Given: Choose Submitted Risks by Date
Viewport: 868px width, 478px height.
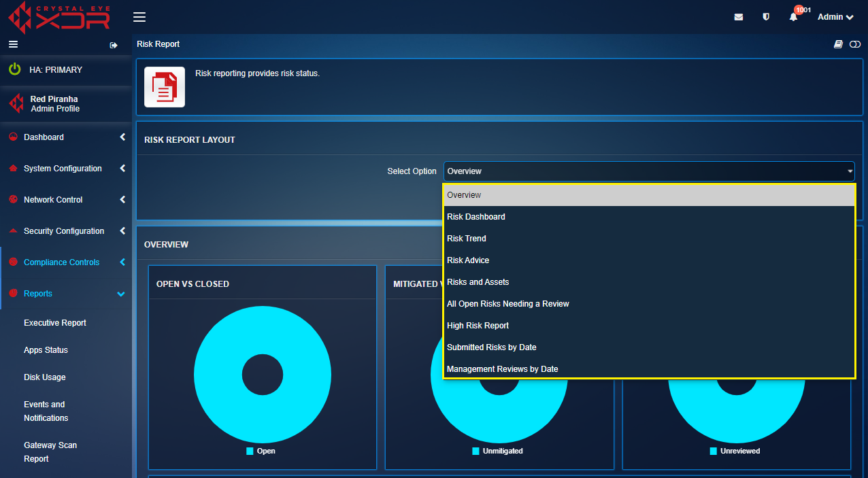Looking at the screenshot, I should pos(649,347).
